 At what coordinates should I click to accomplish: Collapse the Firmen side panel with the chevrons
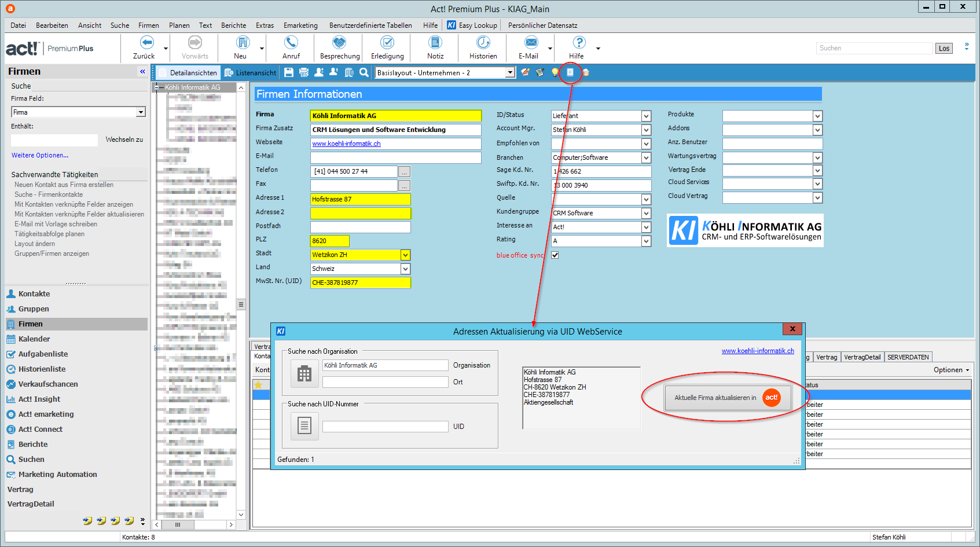[x=142, y=71]
